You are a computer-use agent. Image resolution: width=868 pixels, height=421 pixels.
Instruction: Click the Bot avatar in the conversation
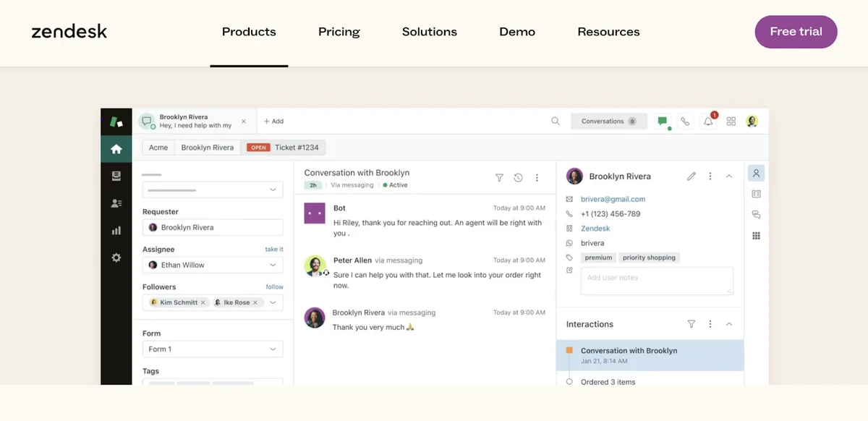click(x=315, y=213)
